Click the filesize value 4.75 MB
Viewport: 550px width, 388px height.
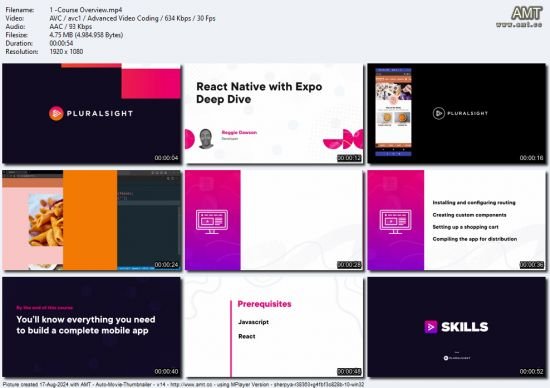[86, 35]
